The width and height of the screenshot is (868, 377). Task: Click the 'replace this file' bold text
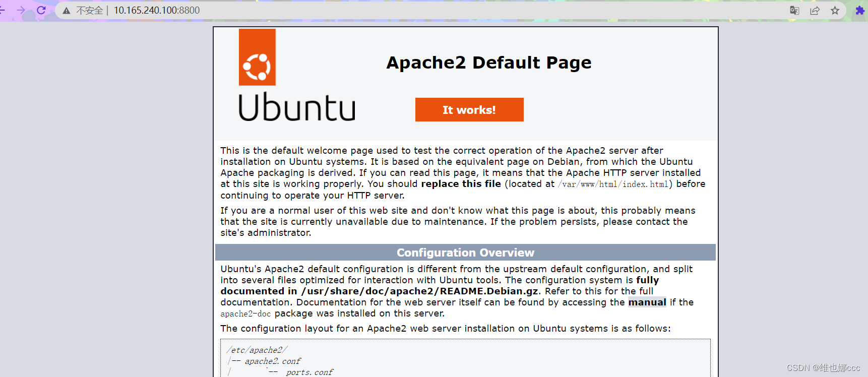click(461, 184)
